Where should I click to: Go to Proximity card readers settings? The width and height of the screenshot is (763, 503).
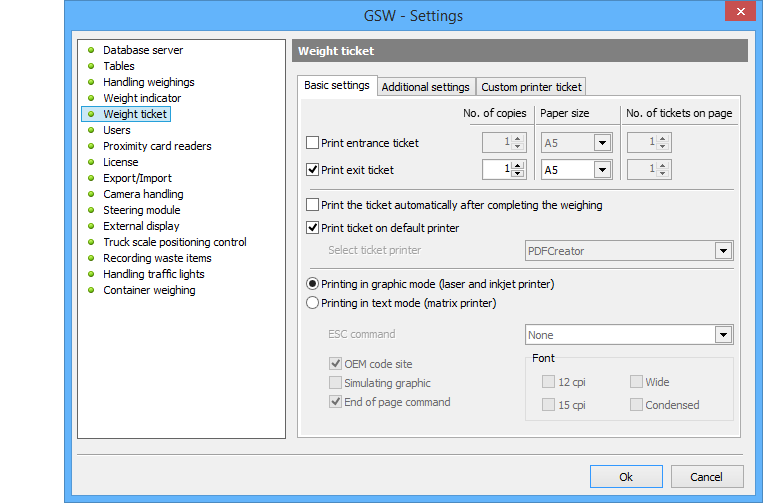point(157,146)
